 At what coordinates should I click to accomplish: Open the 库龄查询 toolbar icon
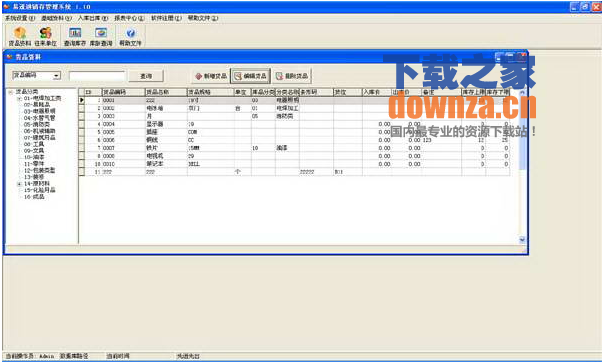[x=101, y=37]
